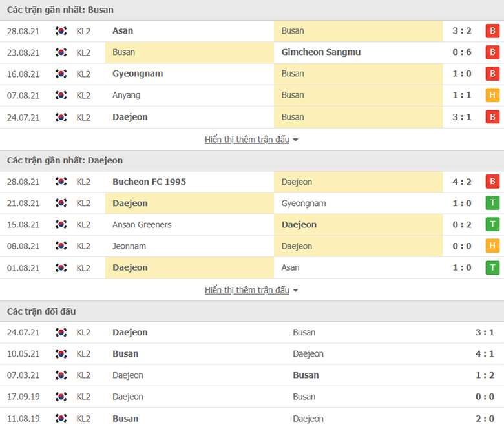Image resolution: width=504 pixels, height=429 pixels.
Task: Open the 24.07.21 Daejeon vs Busan head-to-head row
Action: point(252,332)
